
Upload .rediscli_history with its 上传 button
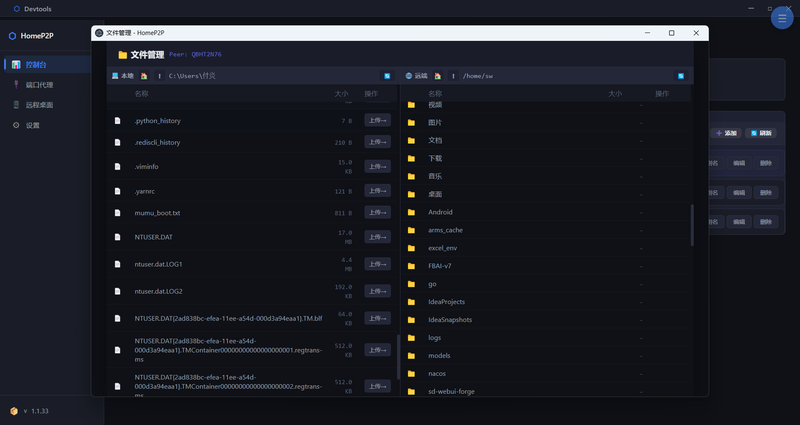(378, 142)
